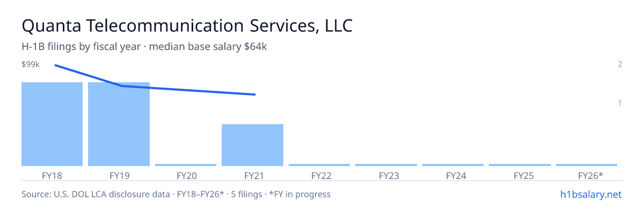This screenshot has height=215, width=644.
Task: Click the source disclosure data footnote
Action: coord(176,194)
